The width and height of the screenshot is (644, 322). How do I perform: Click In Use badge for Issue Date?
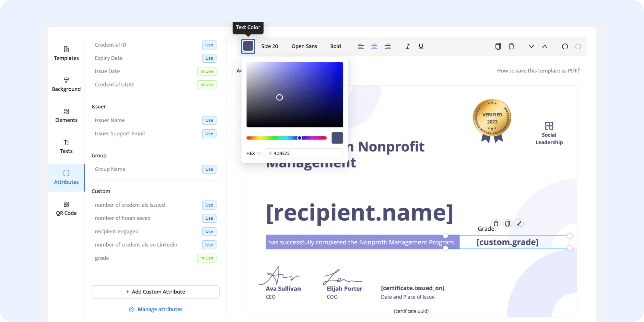(207, 71)
